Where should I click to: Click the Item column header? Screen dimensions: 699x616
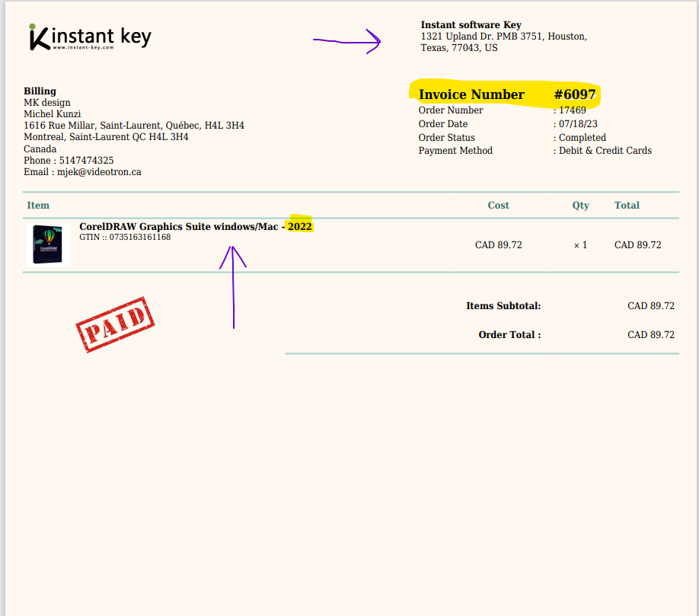tap(38, 206)
